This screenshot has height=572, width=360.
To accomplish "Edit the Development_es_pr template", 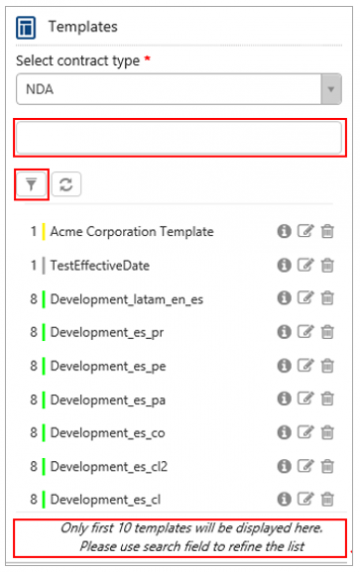I will point(305,332).
